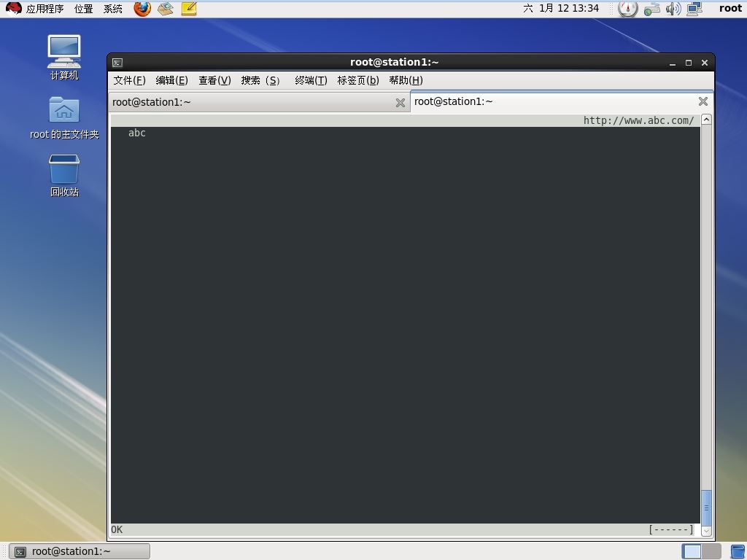The image size is (747, 560).
Task: Select the root 的主文件夹 home folder icon
Action: click(x=64, y=117)
